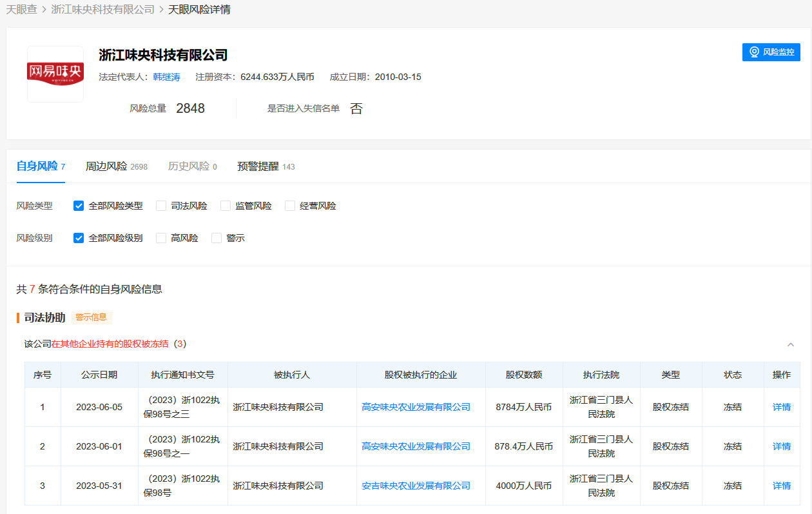Click the 状态 column header
Image resolution: width=812 pixels, height=514 pixels.
point(733,375)
